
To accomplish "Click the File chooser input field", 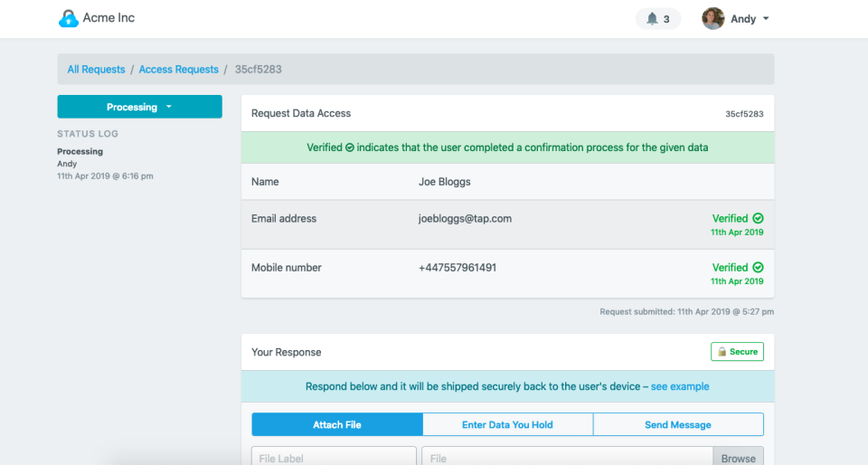I will [x=567, y=458].
